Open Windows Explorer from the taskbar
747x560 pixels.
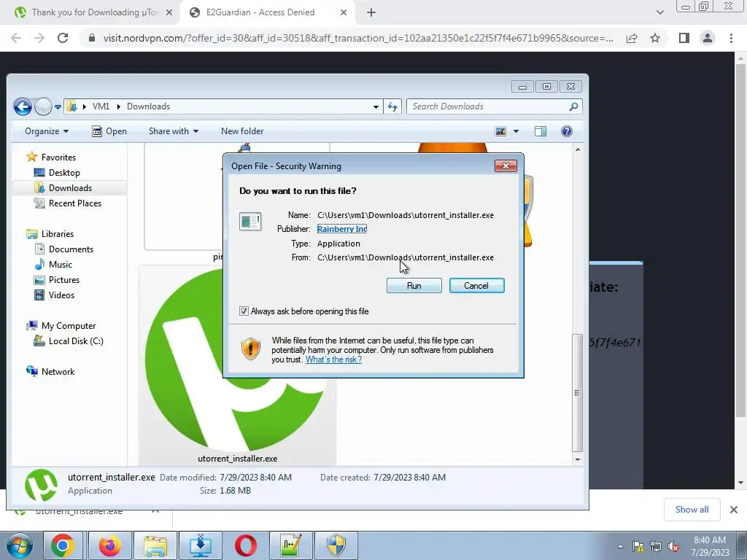(155, 545)
